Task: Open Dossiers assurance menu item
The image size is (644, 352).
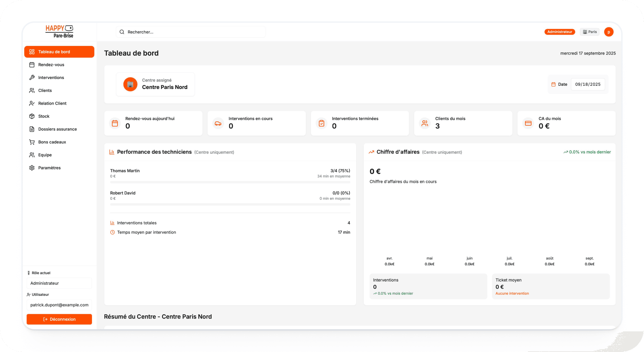Action: pyautogui.click(x=57, y=129)
